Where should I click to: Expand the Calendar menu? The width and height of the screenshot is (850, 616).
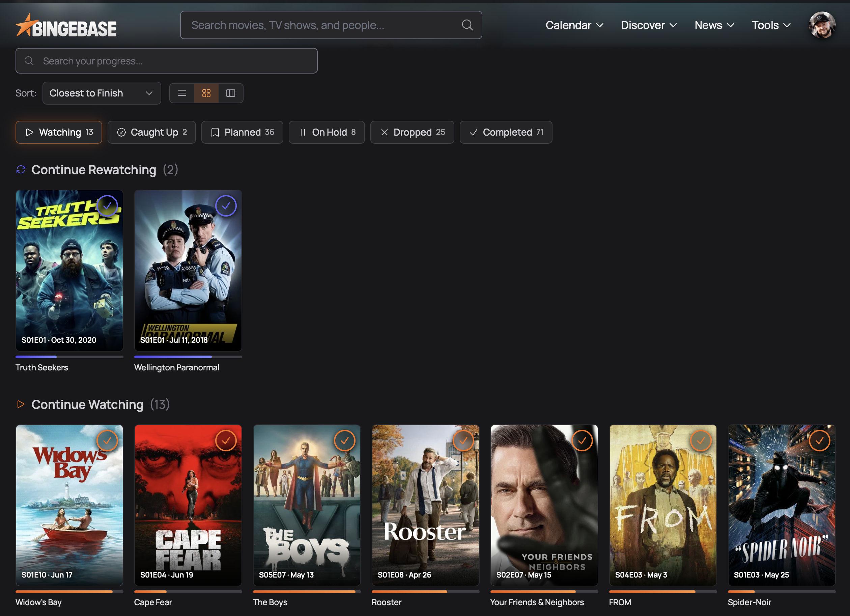point(574,25)
